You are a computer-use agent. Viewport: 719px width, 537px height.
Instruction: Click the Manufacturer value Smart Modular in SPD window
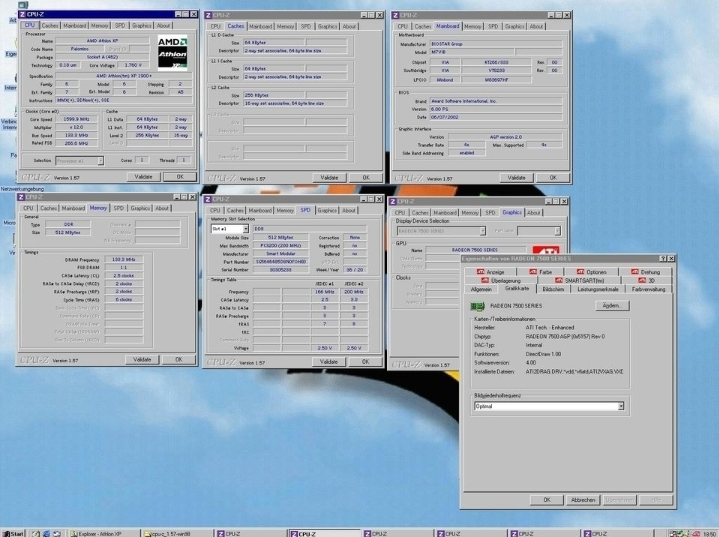point(280,254)
